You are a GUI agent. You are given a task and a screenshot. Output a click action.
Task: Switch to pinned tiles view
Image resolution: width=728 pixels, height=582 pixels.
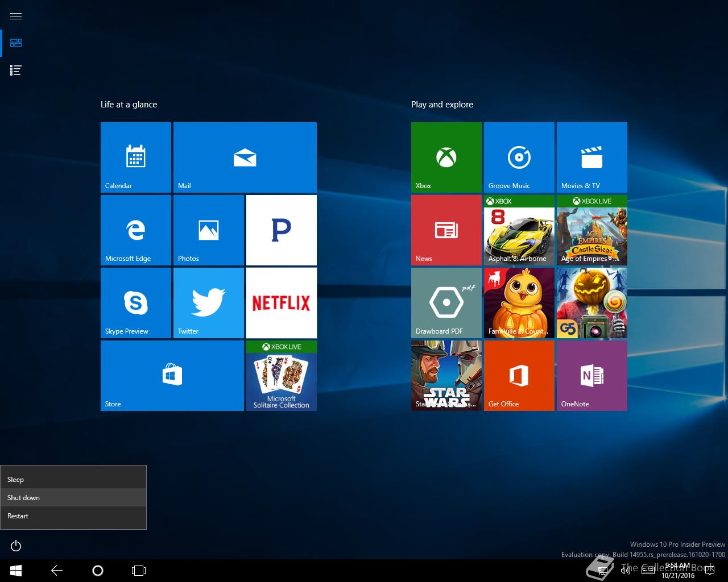point(16,43)
